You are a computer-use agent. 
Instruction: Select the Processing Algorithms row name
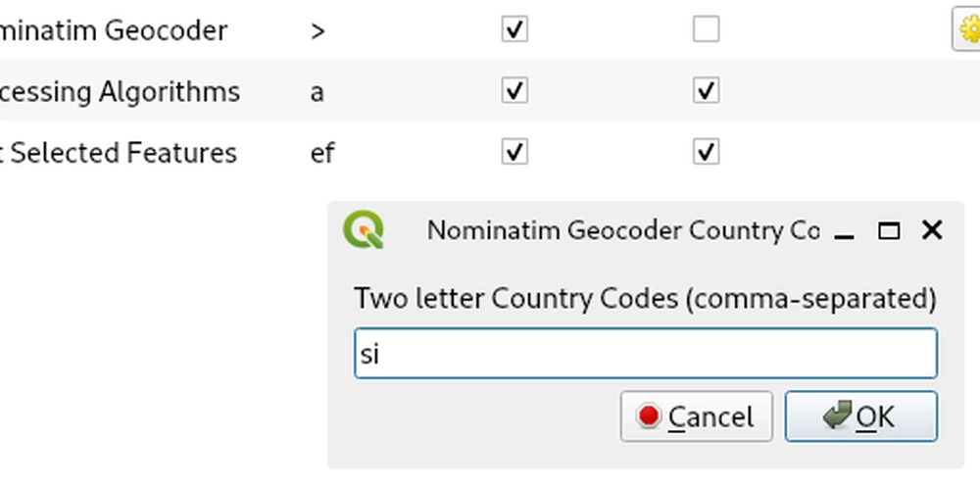[x=120, y=92]
